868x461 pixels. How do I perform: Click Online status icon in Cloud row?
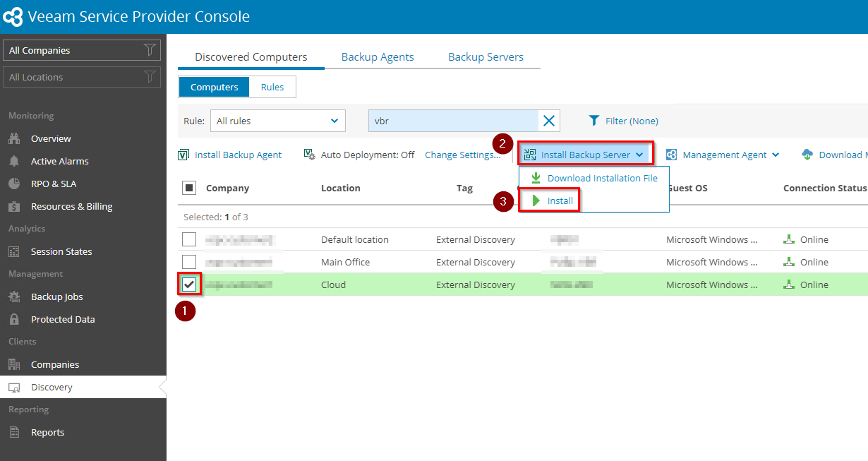(x=789, y=285)
